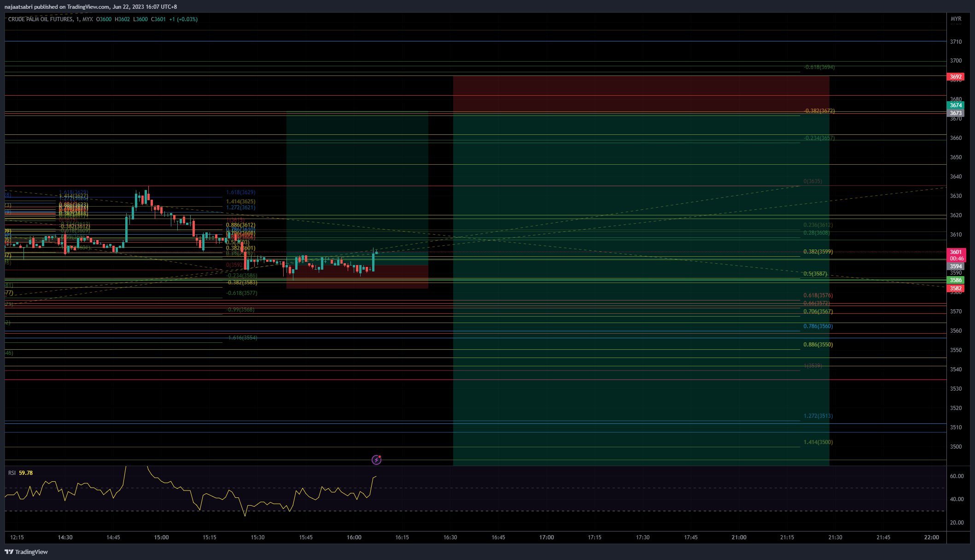975x560 pixels.
Task: Click the 20.00 RSI scale label
Action: [x=957, y=523]
